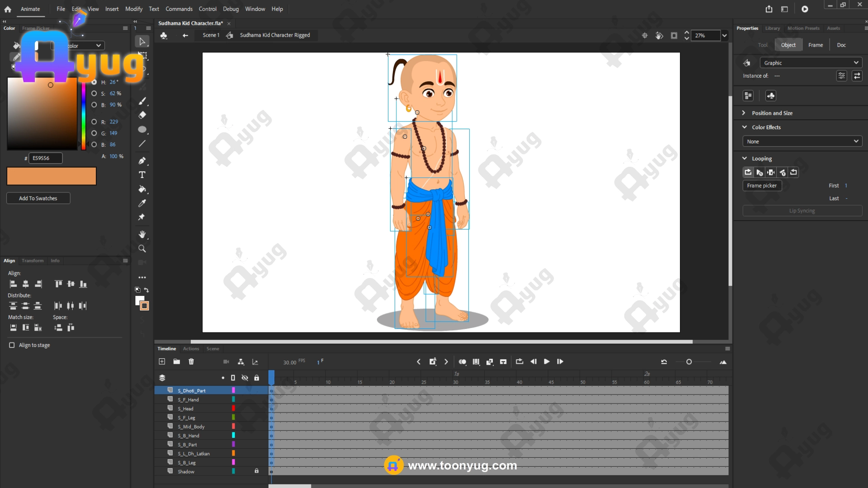
Task: Unlock the Shadow layer lock
Action: point(256,471)
